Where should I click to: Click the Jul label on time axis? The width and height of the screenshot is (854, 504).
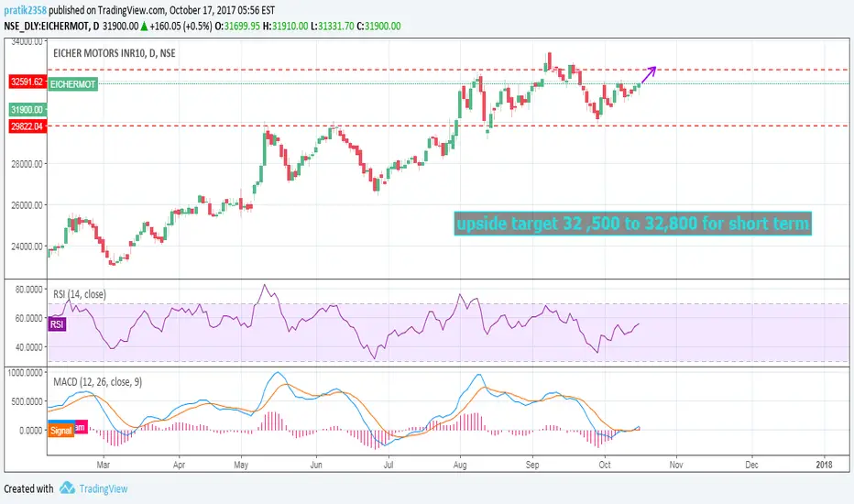(389, 465)
